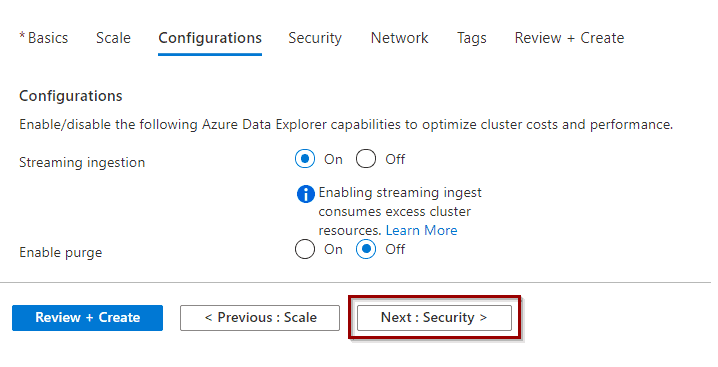Continue with Next : Security button
The image size is (718, 367).
tap(434, 318)
